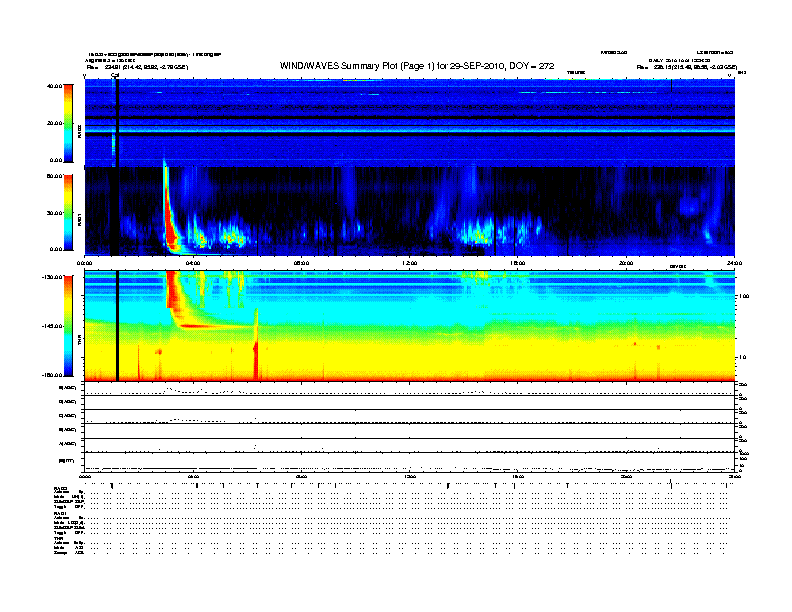Click the 04:00 label under the line plots
Viewport: 792px width, 612px height.
(193, 476)
